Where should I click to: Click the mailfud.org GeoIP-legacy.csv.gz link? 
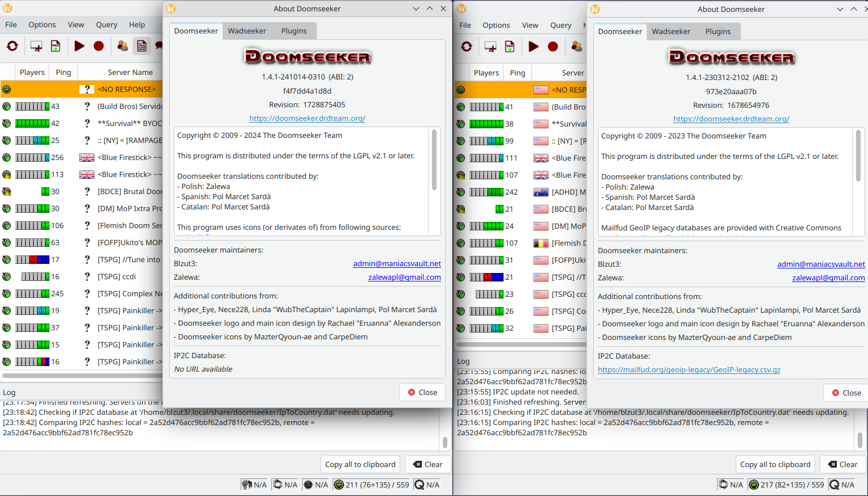[689, 370]
